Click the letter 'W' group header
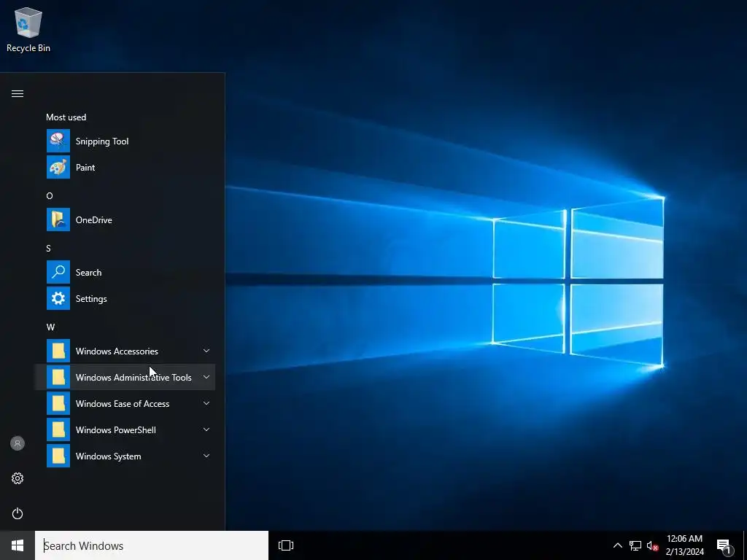The width and height of the screenshot is (747, 560). [x=50, y=327]
